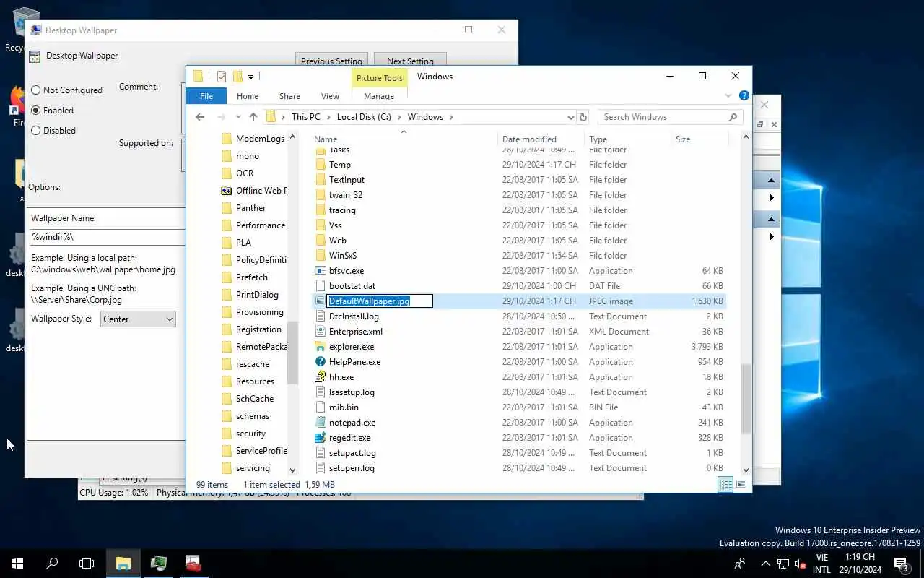Switch to the Home ribbon tab
Viewport: 924px width, 578px height.
click(248, 96)
